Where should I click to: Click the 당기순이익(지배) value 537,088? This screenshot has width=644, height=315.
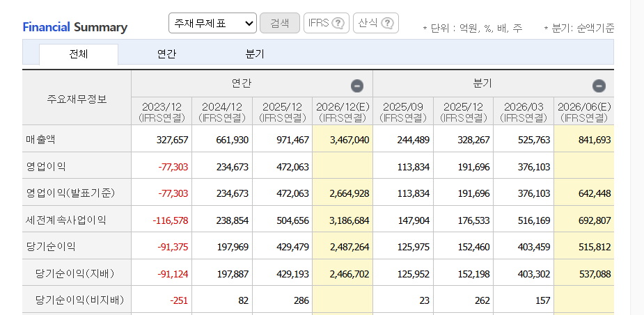point(595,274)
